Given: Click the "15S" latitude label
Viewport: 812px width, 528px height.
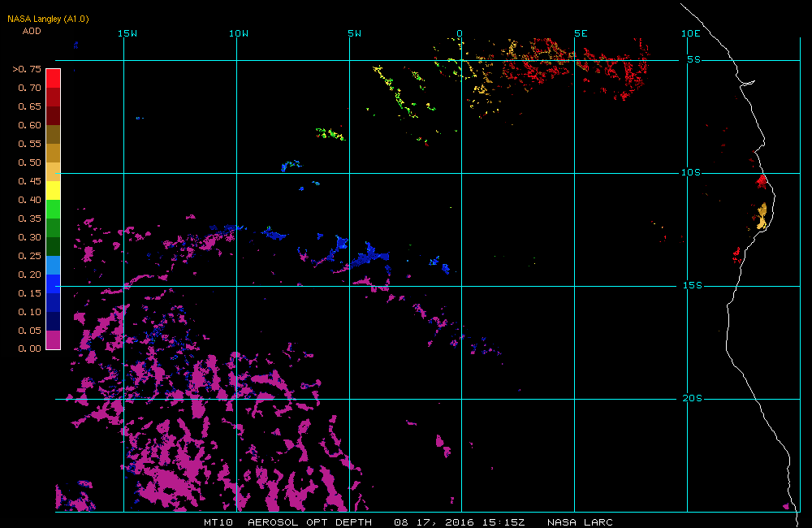Looking at the screenshot, I should pyautogui.click(x=693, y=285).
